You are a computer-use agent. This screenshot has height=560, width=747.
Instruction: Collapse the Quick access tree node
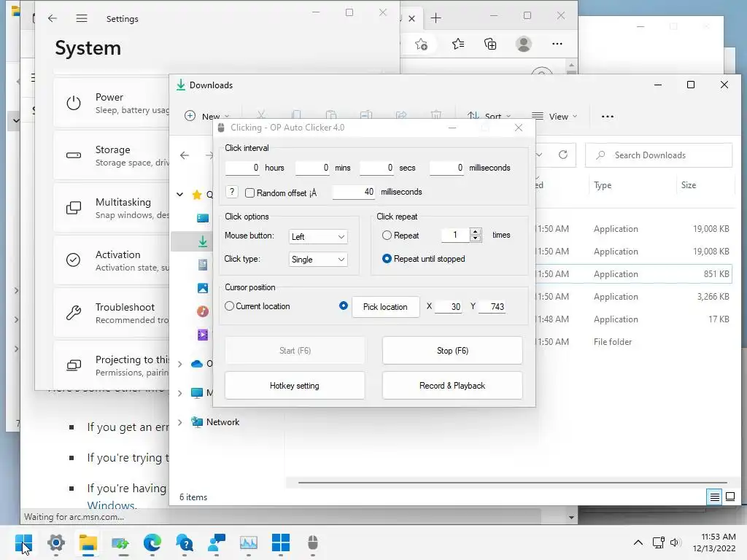pyautogui.click(x=180, y=194)
